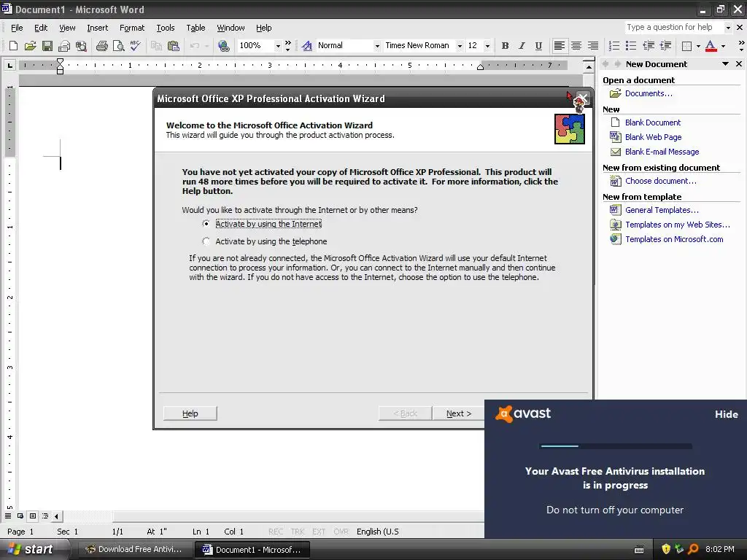Open the Style Normal dropdown
Image resolution: width=747 pixels, height=560 pixels.
377,46
